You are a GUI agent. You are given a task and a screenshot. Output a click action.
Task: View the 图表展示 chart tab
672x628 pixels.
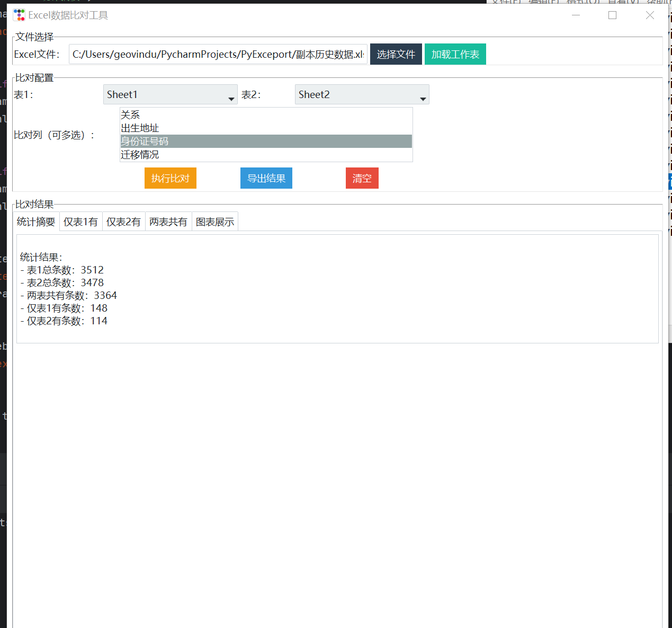(214, 222)
